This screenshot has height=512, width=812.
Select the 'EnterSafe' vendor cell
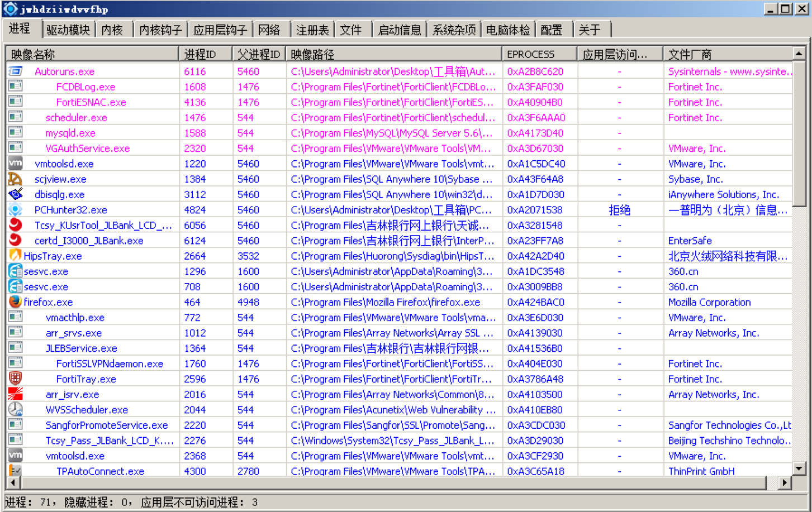[x=690, y=241]
